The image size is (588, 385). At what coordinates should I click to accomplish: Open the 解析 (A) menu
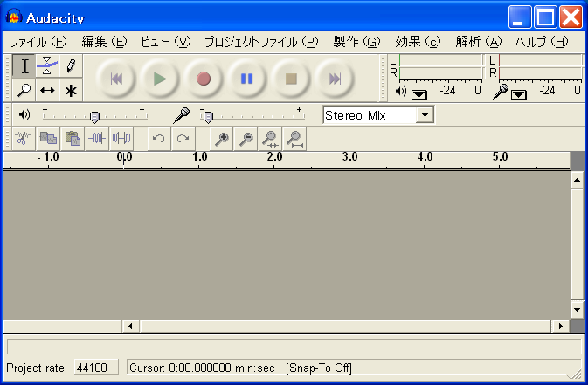click(479, 42)
